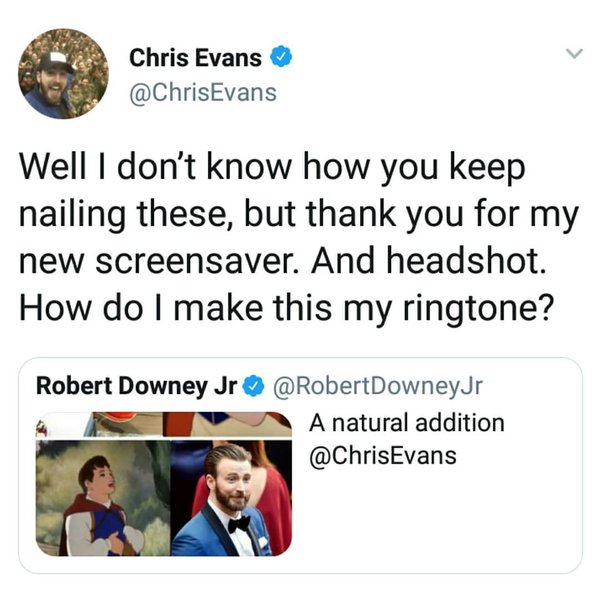Open the cropped top strip of quoted image
Screen dimensions: 600x600
click(164, 424)
